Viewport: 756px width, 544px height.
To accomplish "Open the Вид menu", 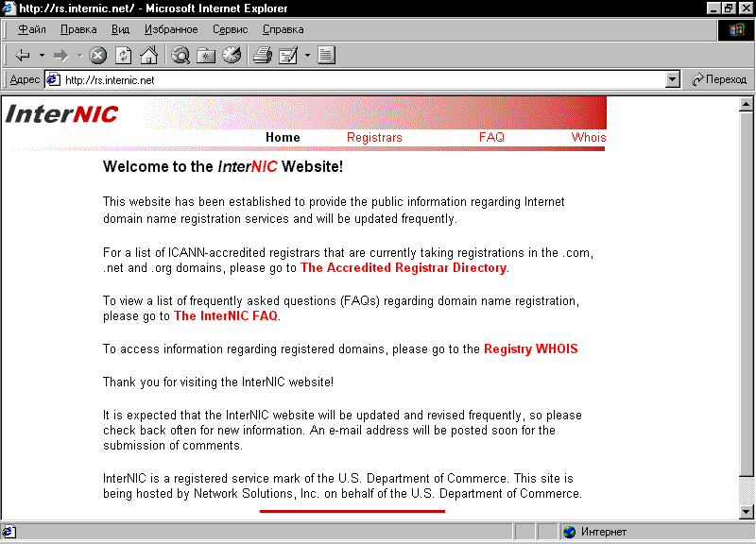I will (x=121, y=29).
